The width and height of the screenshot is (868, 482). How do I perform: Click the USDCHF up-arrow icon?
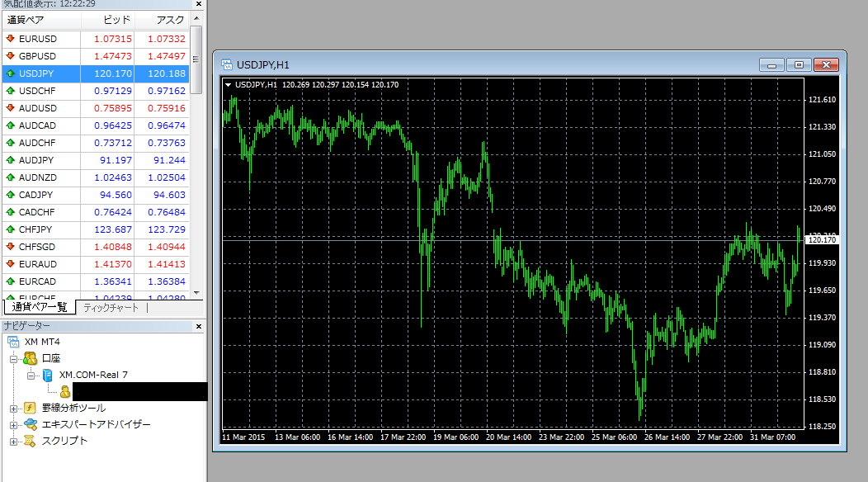coord(10,90)
